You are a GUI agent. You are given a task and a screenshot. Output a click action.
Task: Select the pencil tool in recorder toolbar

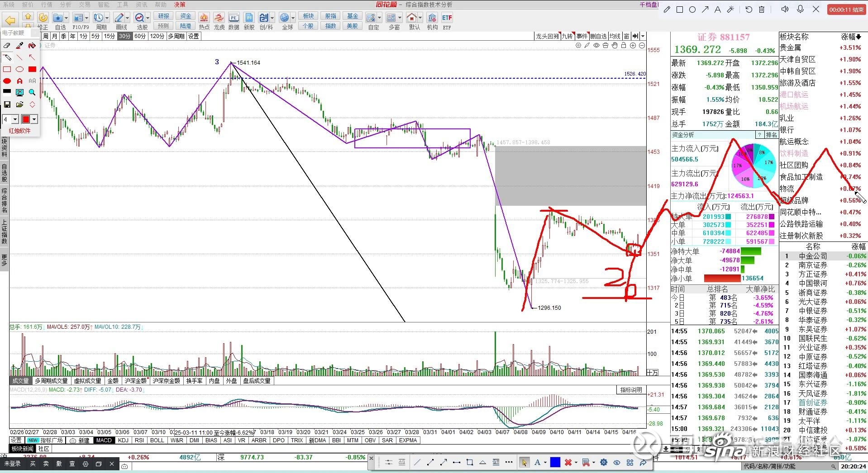pos(667,9)
